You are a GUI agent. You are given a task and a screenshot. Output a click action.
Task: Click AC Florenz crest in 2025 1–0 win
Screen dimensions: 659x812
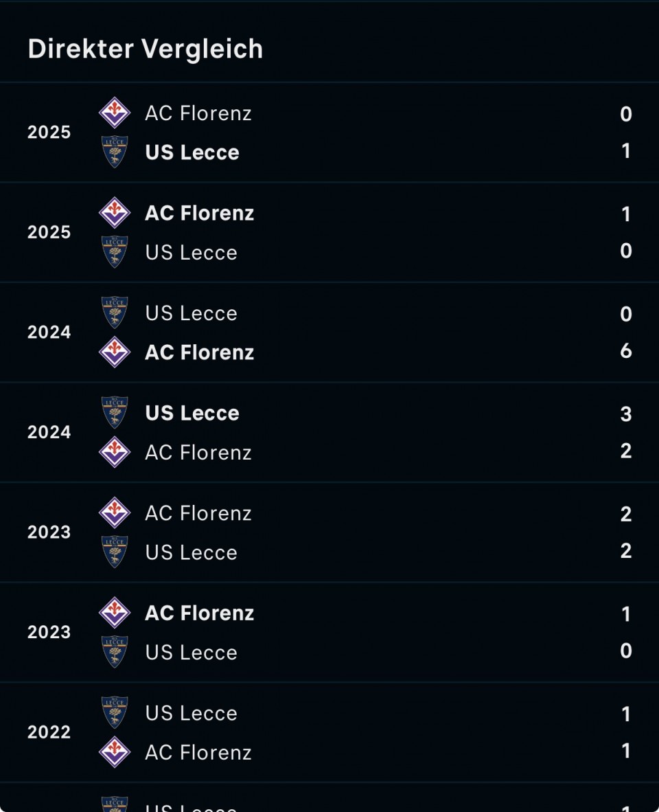(115, 213)
